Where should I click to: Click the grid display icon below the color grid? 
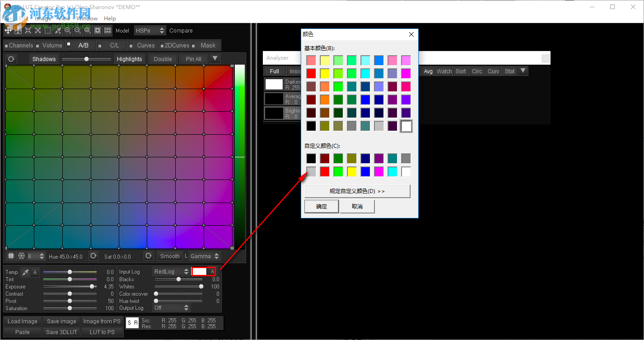coord(11,256)
